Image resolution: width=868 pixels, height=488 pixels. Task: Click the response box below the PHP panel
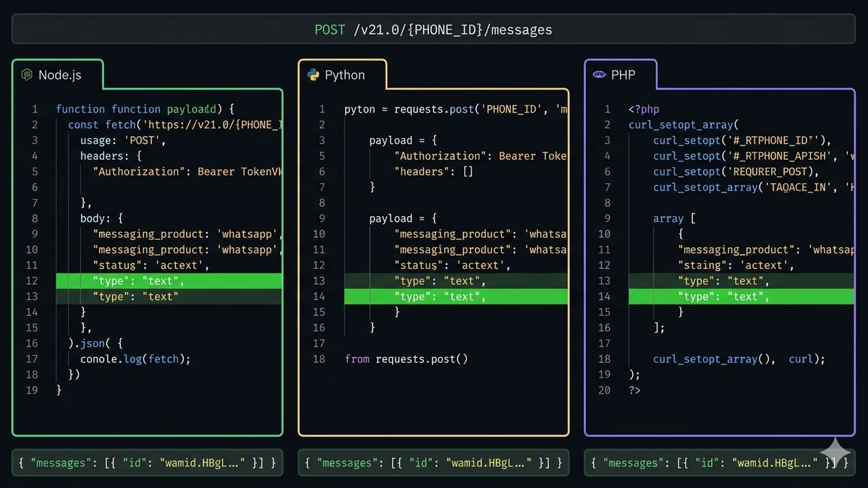coord(720,463)
